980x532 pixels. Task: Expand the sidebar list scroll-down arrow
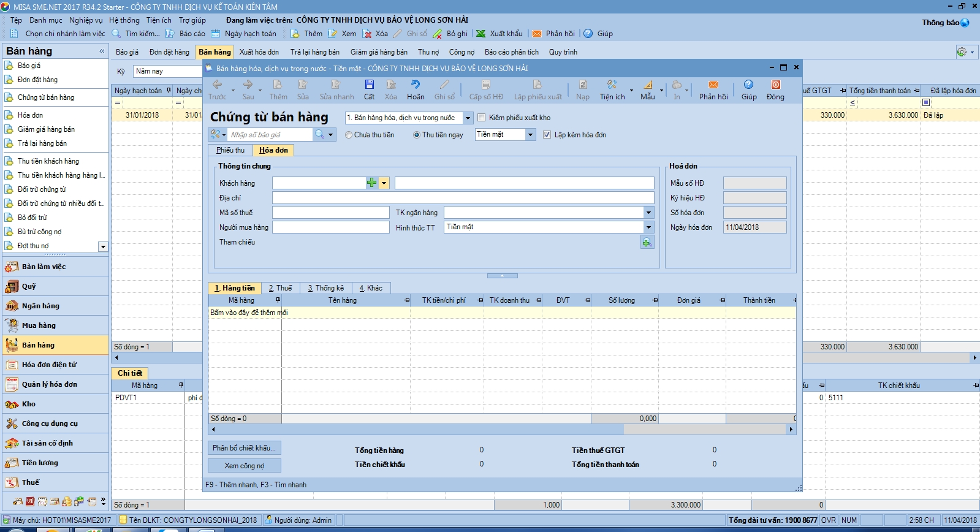click(x=103, y=246)
